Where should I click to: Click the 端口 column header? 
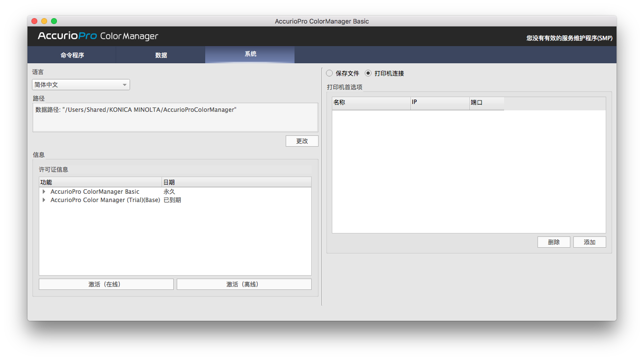click(x=486, y=103)
